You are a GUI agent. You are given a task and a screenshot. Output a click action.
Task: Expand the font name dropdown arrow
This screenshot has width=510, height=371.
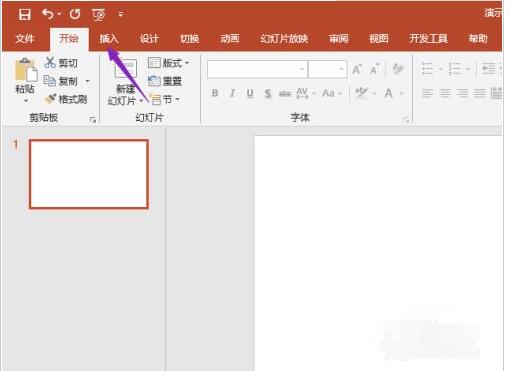coord(302,69)
